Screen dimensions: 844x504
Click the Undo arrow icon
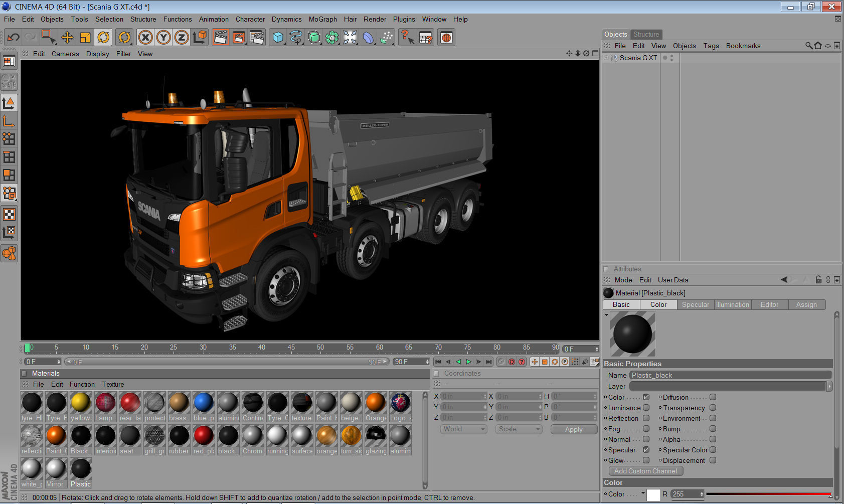(14, 37)
